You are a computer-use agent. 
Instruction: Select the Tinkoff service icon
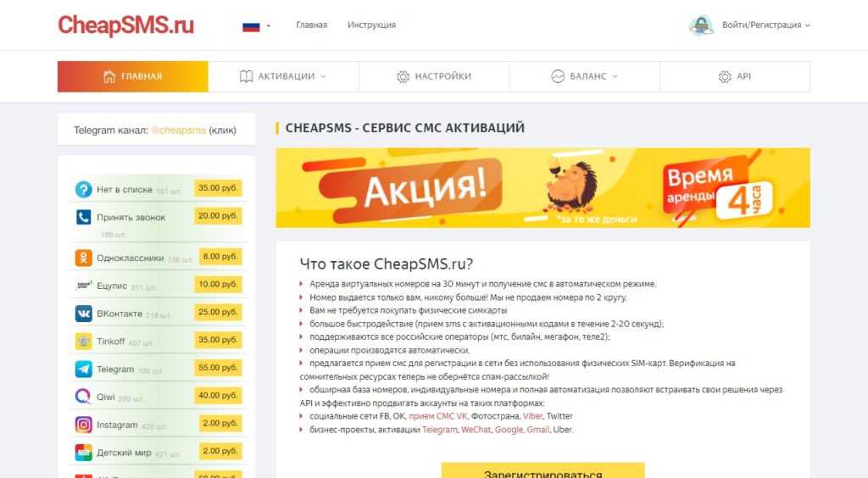click(84, 342)
